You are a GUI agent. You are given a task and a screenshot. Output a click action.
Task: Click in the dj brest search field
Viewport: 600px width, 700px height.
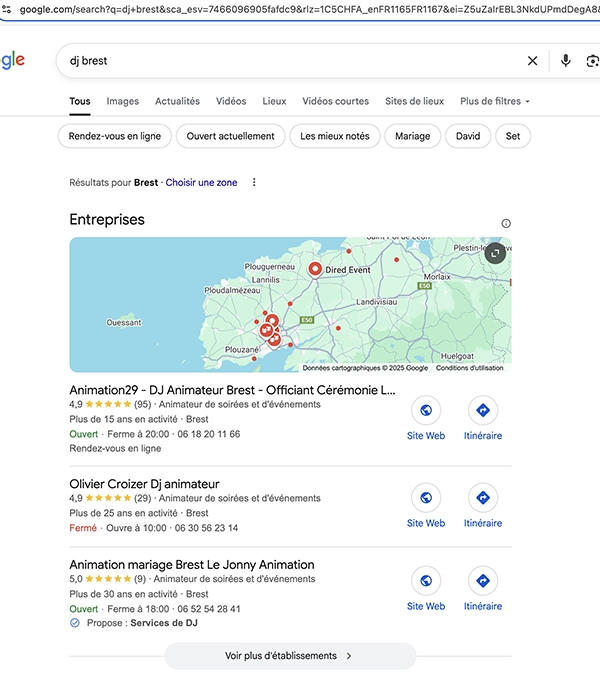coord(290,61)
